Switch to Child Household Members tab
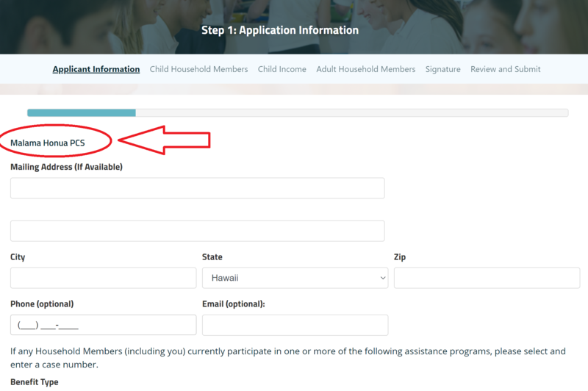This screenshot has height=391, width=588. 198,69
